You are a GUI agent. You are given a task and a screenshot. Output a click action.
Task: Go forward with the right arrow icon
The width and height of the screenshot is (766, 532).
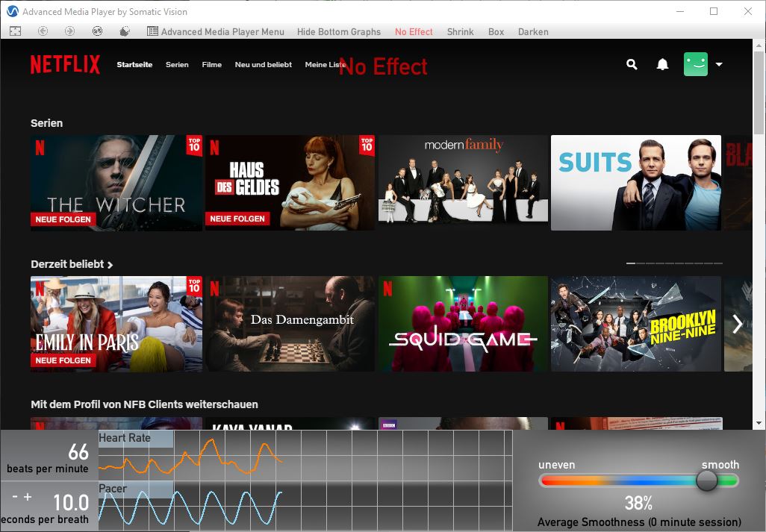point(70,31)
